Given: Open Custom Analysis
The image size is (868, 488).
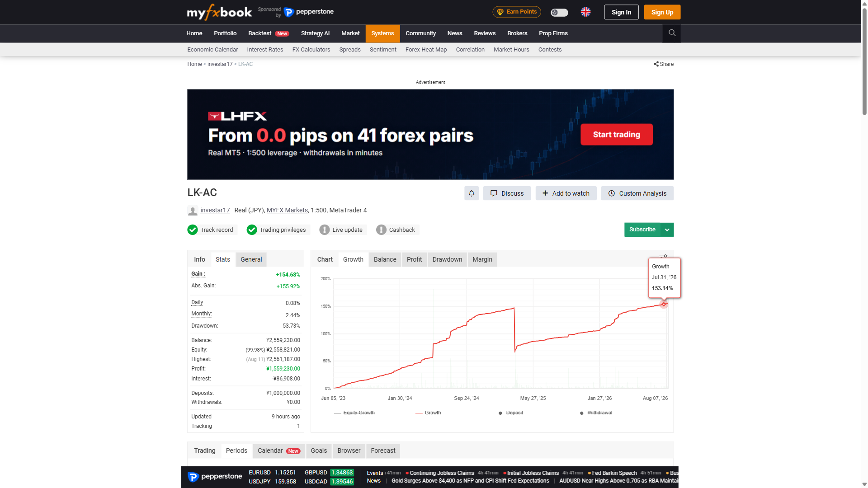Looking at the screenshot, I should click(637, 193).
